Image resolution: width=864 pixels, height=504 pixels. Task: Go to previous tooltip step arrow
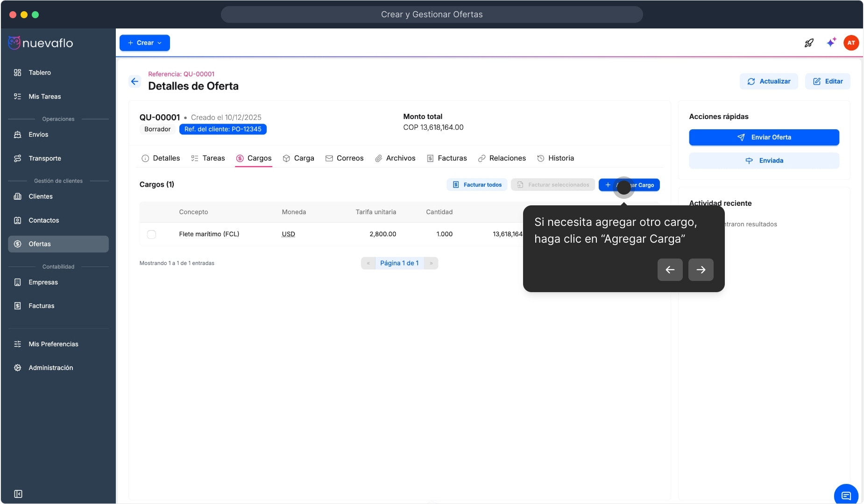pos(670,270)
